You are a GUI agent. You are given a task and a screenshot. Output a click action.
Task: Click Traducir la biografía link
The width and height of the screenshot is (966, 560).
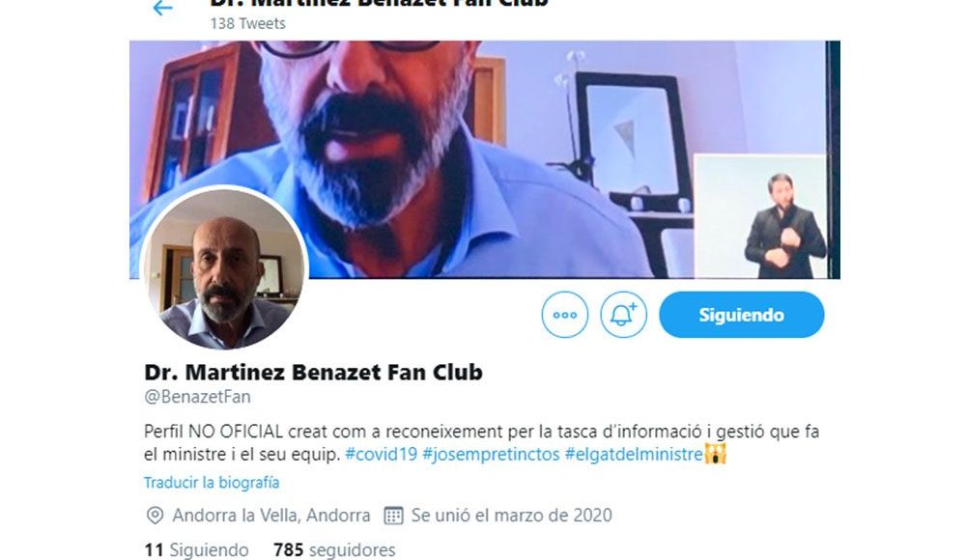[x=212, y=483]
